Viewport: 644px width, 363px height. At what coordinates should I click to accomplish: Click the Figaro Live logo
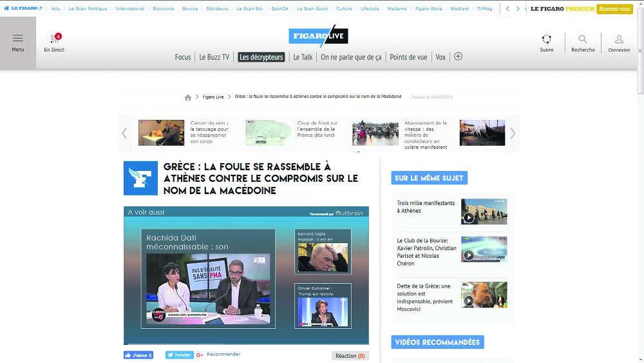(x=318, y=36)
